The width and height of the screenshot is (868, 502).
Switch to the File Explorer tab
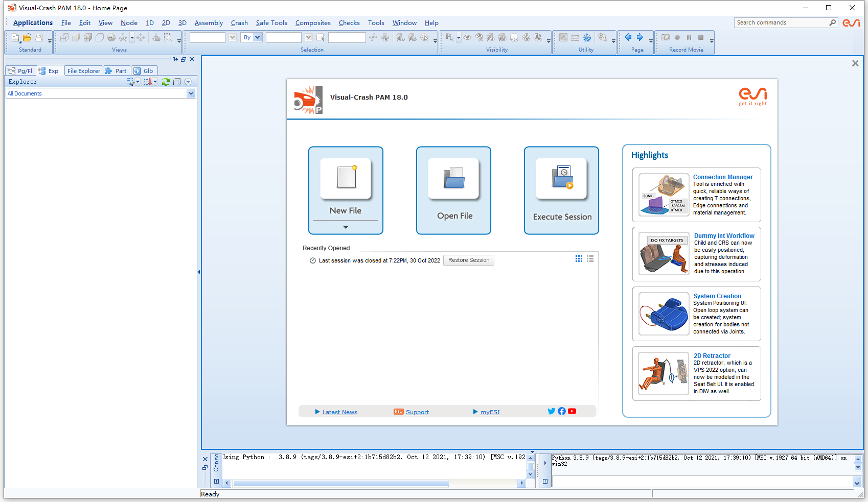point(84,71)
